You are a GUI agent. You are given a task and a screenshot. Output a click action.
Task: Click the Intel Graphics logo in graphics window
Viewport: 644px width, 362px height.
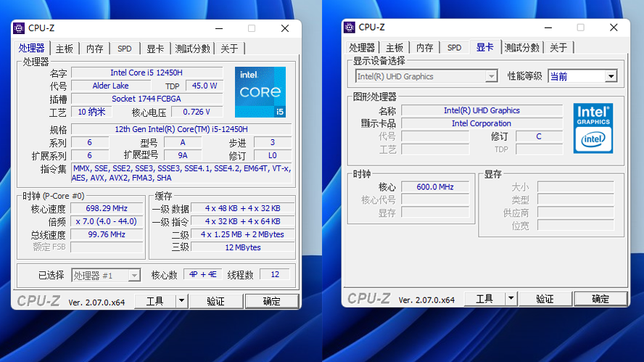[593, 128]
